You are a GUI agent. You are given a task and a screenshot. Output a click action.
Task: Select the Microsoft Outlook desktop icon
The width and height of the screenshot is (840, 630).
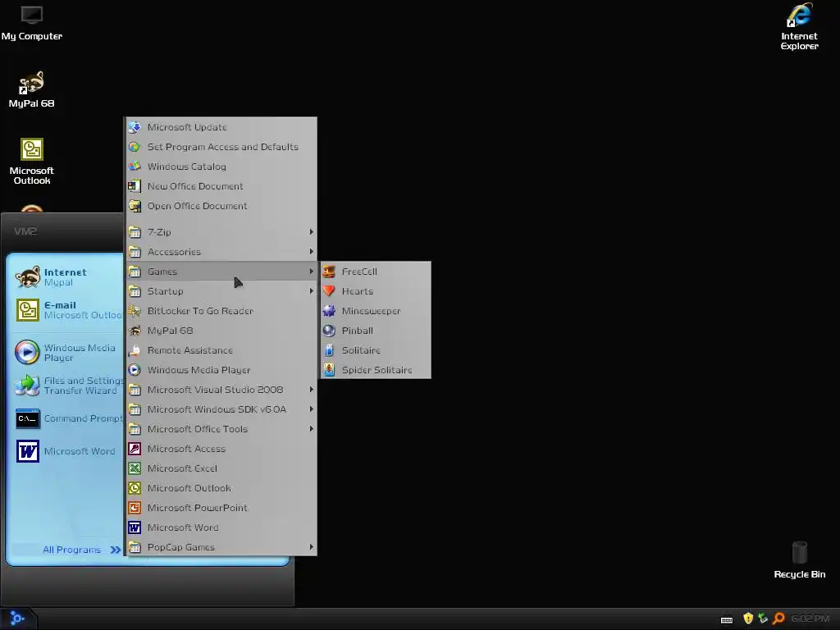click(32, 162)
